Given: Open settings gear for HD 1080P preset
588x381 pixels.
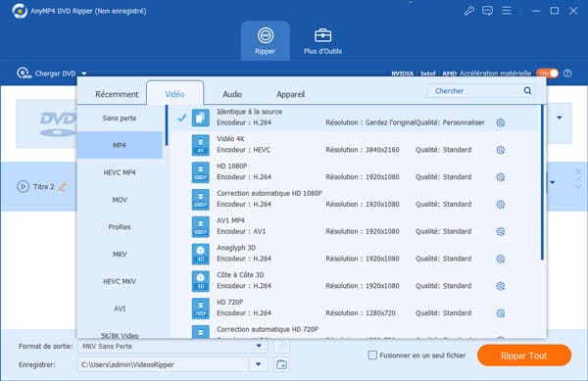Looking at the screenshot, I should pos(500,177).
